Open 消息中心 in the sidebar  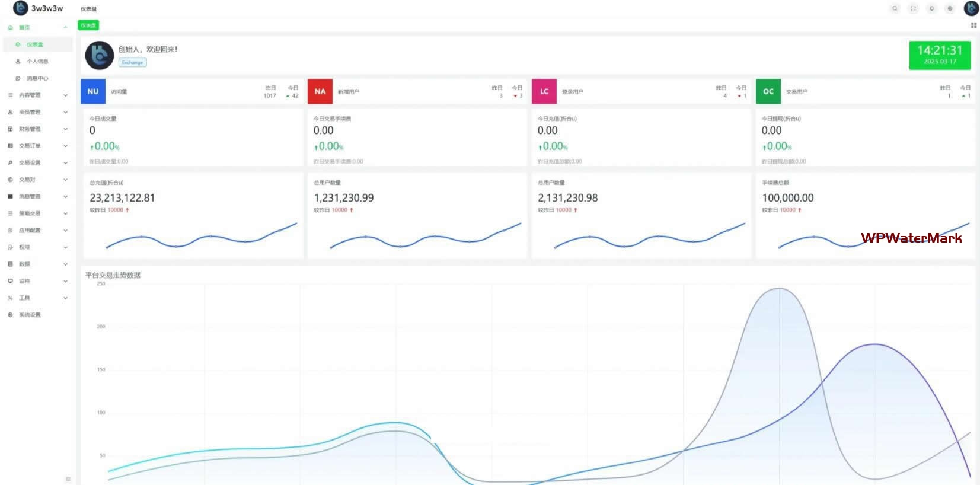coord(37,78)
